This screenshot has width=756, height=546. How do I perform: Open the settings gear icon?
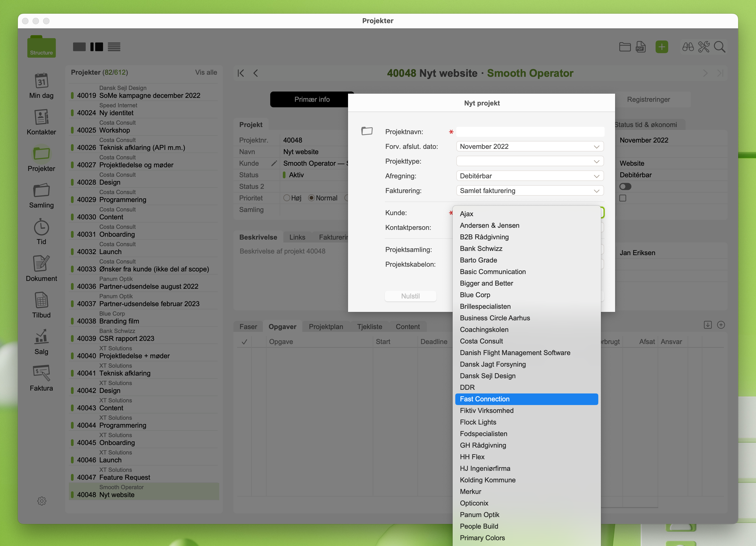point(42,501)
